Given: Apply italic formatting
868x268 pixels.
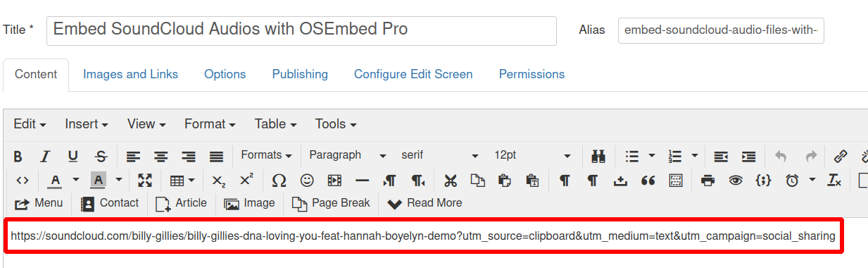Looking at the screenshot, I should point(45,156).
